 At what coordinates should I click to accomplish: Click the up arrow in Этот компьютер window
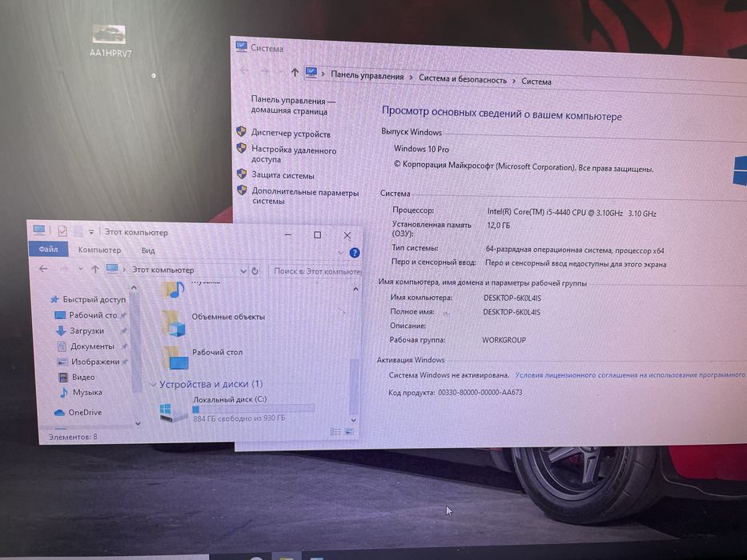pyautogui.click(x=94, y=270)
